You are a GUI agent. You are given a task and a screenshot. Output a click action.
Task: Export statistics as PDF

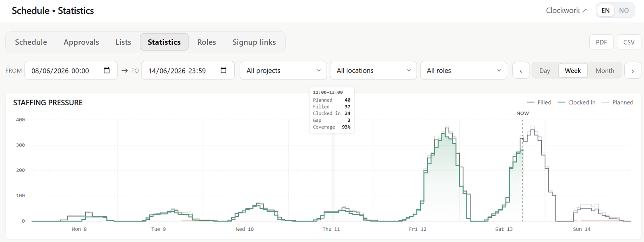tap(601, 42)
